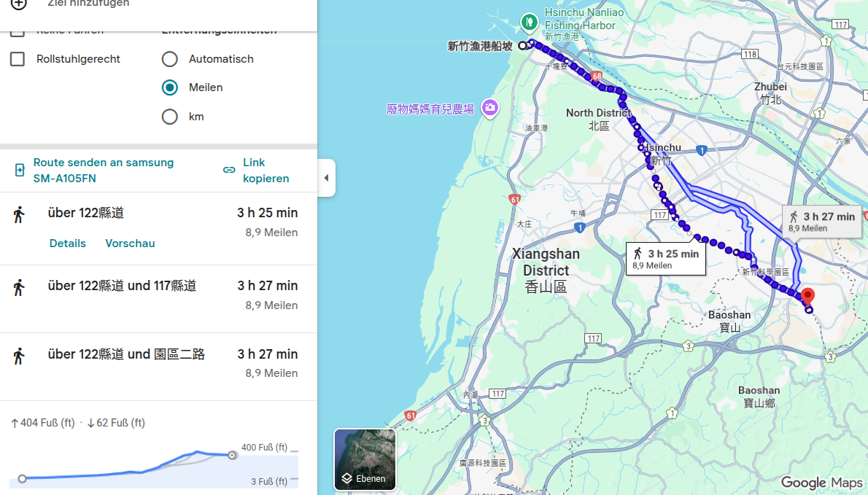Click the send-to-phone icon
868x495 pixels.
[20, 170]
